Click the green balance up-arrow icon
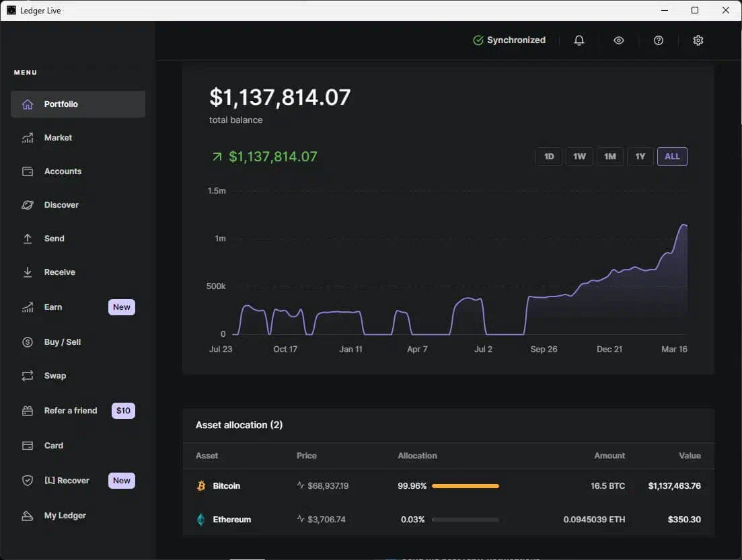Screen dimensions: 742x560 (217, 157)
